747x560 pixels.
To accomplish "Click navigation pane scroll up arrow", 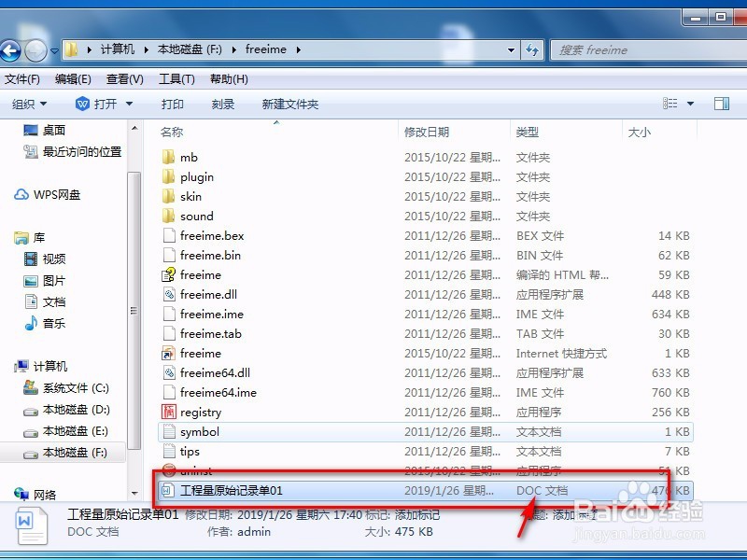I will click(134, 128).
